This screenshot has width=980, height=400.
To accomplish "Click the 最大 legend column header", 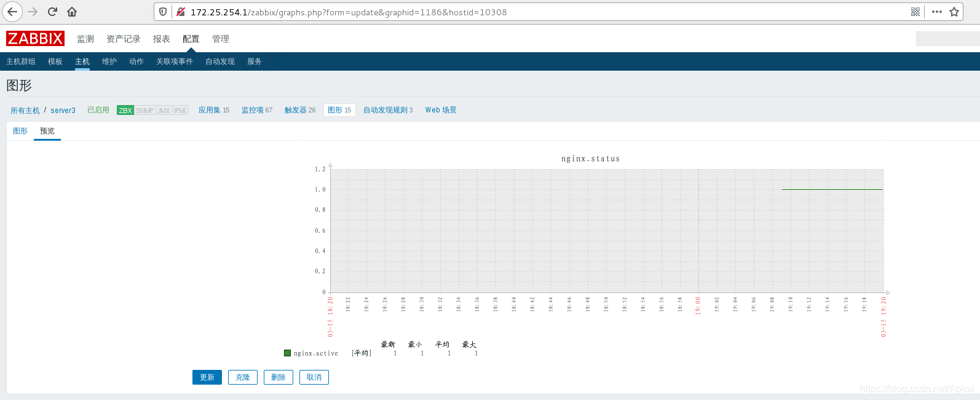I will pyautogui.click(x=469, y=345).
